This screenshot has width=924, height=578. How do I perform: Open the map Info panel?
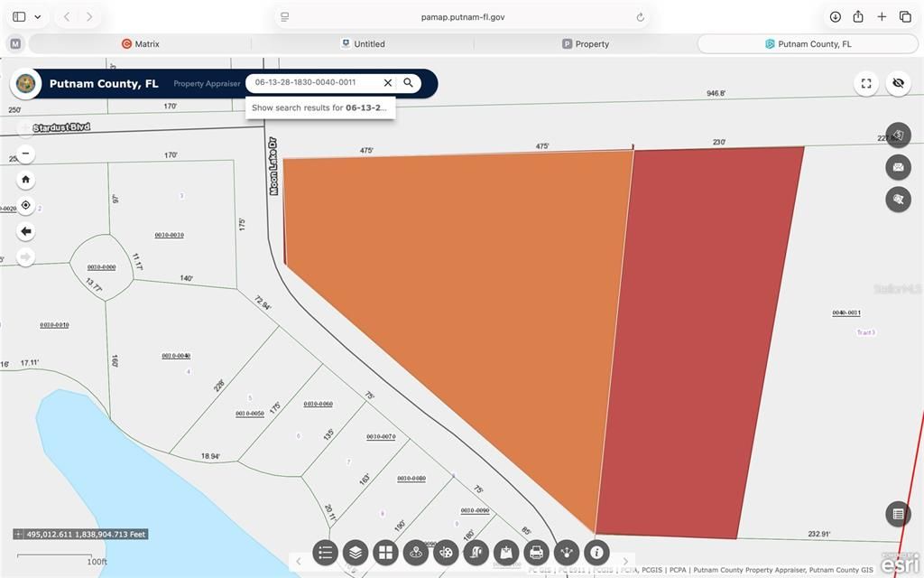pos(596,553)
